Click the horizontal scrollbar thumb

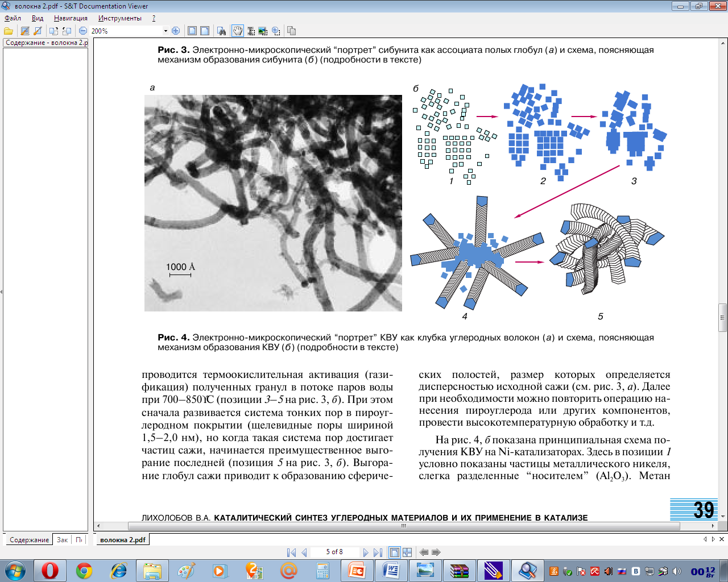403,526
